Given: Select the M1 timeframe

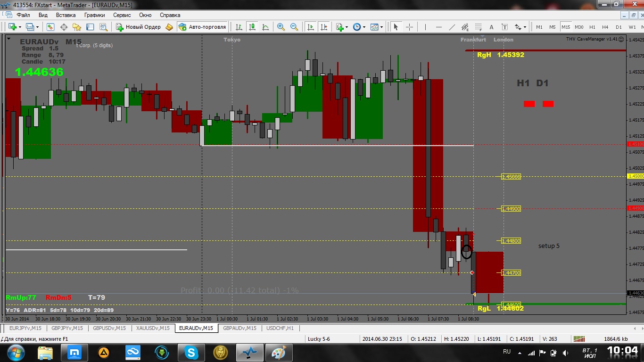Looking at the screenshot, I should tap(539, 27).
